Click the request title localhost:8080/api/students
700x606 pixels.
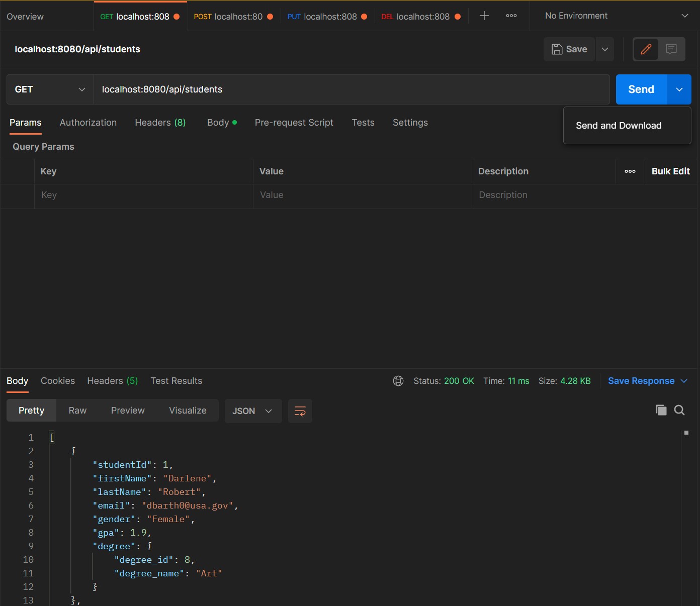[x=77, y=49]
